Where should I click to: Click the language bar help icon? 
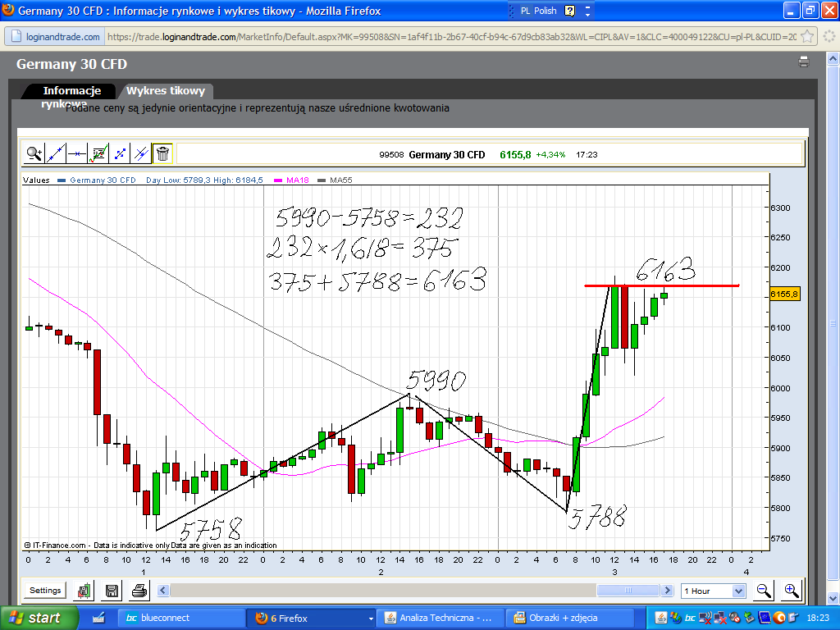click(x=569, y=11)
